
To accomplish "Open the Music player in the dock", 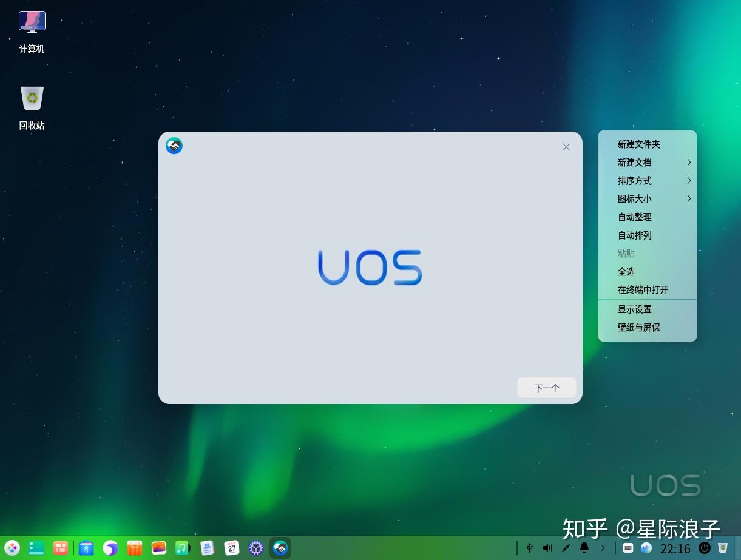I will 182,548.
